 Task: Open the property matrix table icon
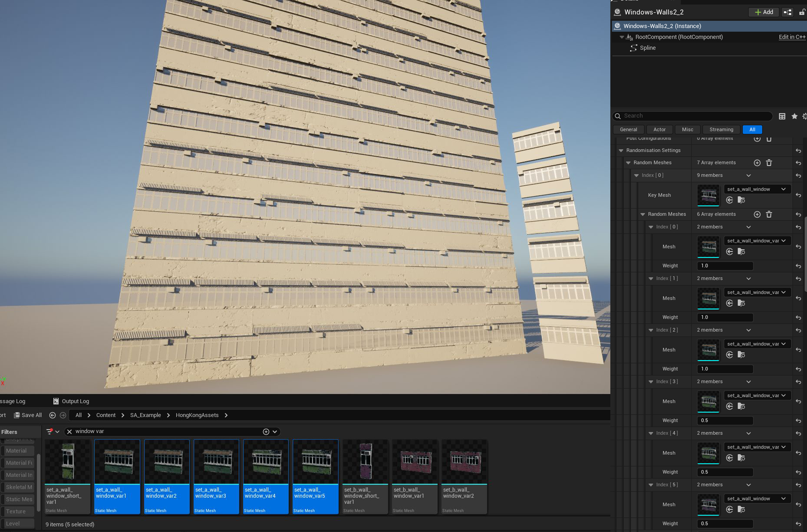782,116
